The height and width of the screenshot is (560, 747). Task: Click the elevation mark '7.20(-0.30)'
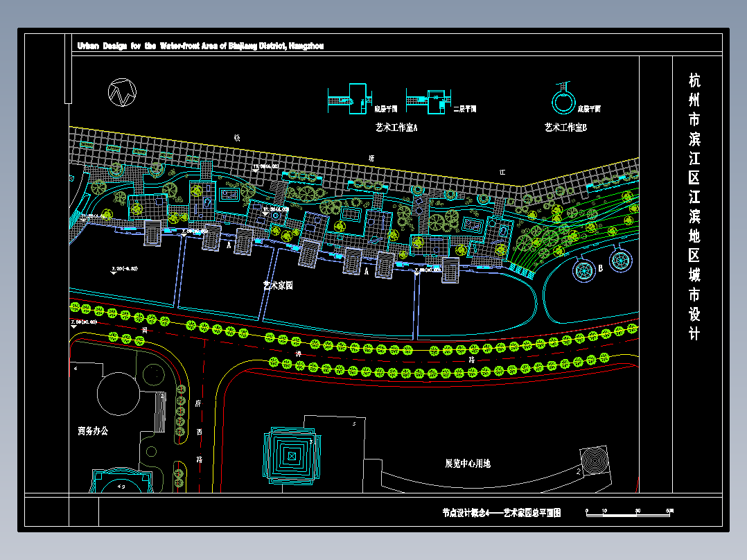tap(124, 269)
